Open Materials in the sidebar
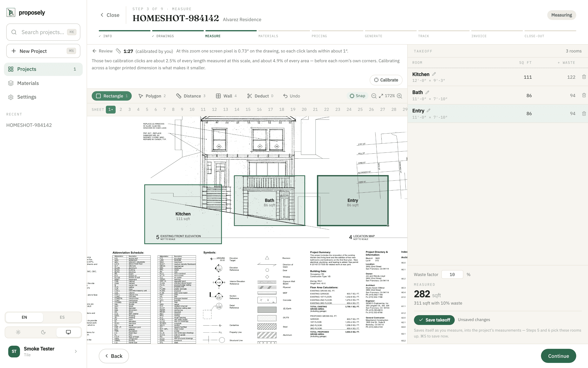This screenshot has height=368, width=588. [43, 83]
